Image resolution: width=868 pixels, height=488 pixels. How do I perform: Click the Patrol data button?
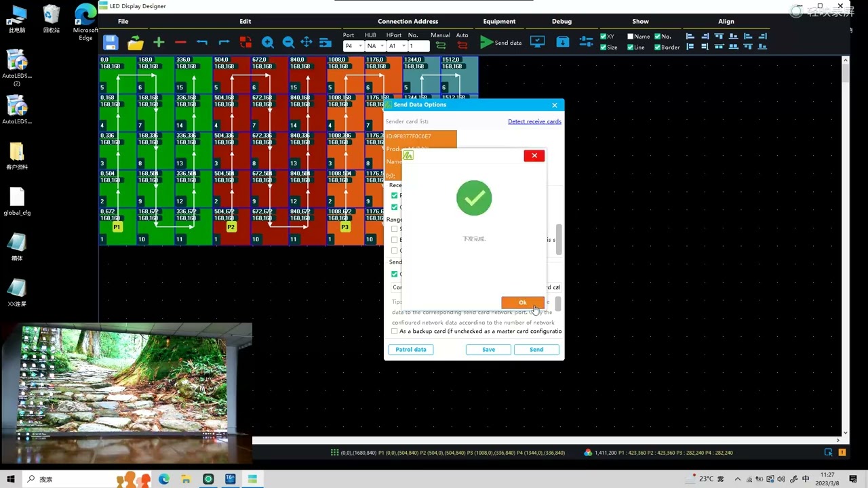[x=411, y=350]
